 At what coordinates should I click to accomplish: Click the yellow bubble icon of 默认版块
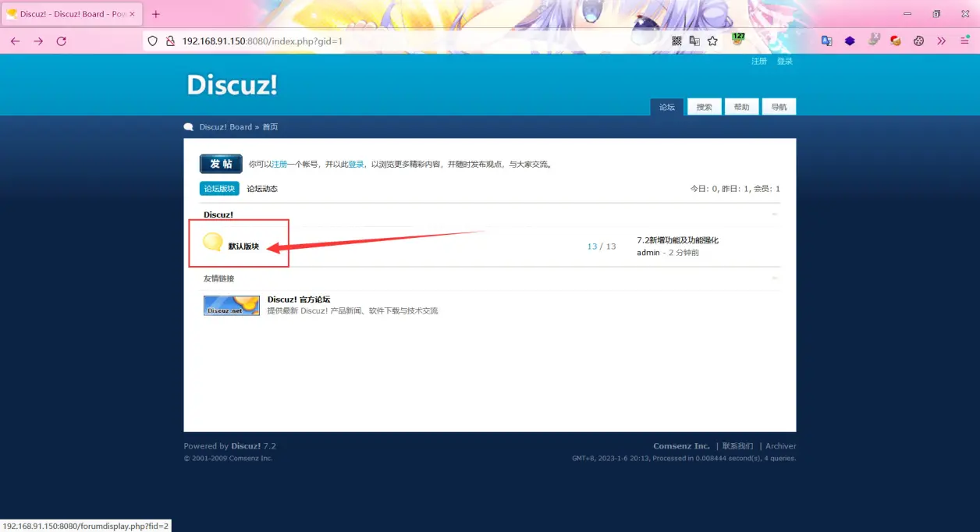pos(213,242)
